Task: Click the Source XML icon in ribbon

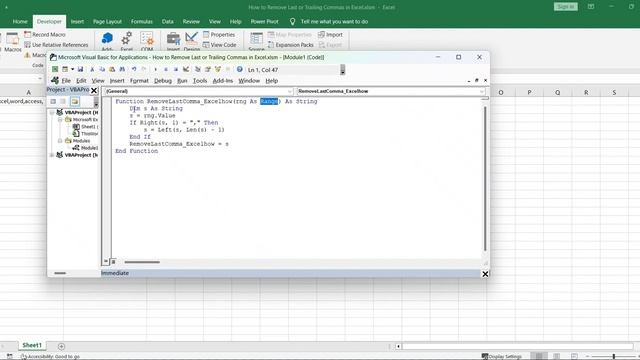Action: 256,42
